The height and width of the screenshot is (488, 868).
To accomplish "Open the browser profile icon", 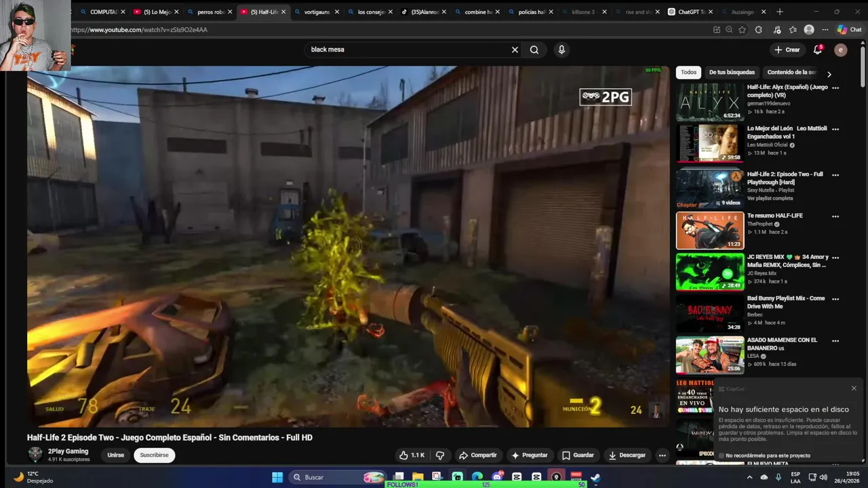I will point(809,30).
